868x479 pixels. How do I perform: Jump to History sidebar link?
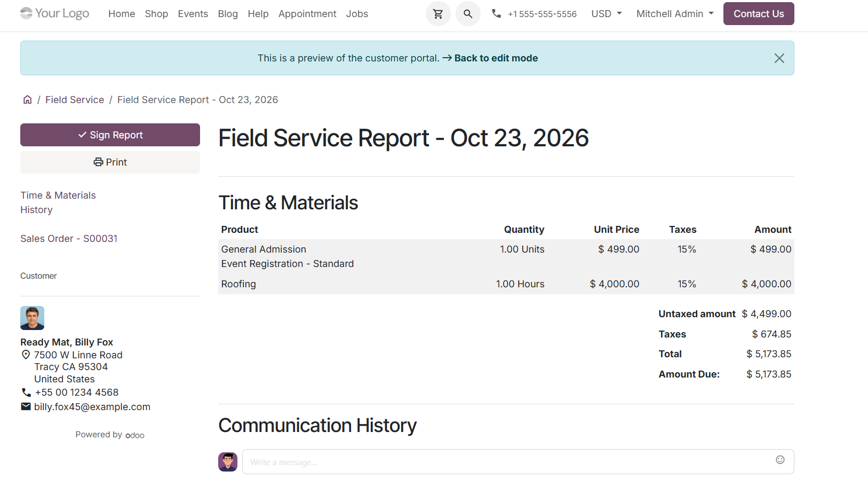[x=36, y=210]
